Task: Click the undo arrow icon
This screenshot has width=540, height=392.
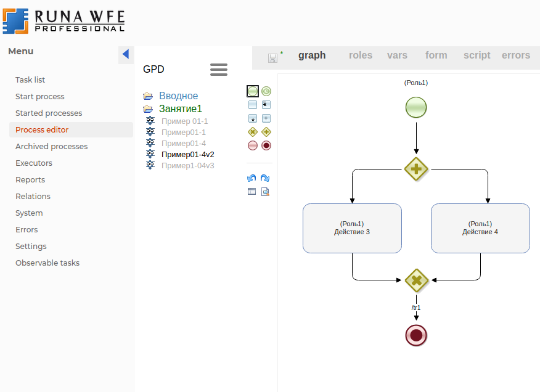Action: click(x=252, y=178)
